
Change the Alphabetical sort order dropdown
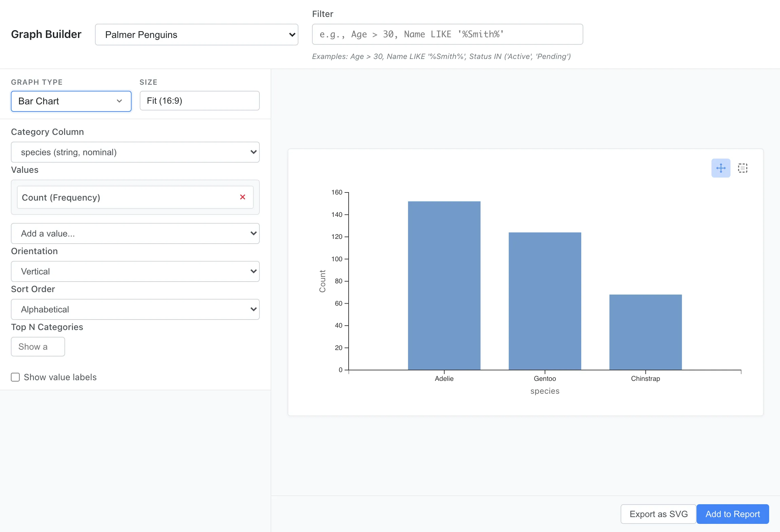click(135, 309)
